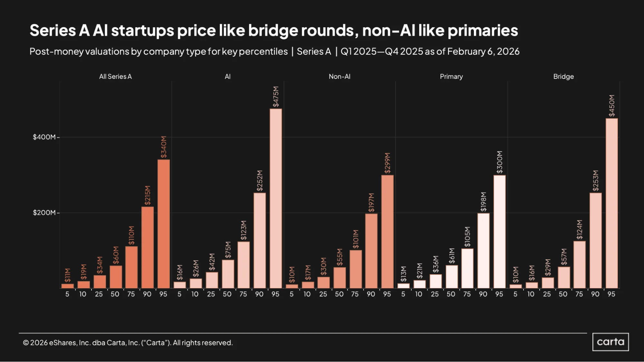Select the $340M bar in All Series A
644x362 pixels.
[163, 224]
